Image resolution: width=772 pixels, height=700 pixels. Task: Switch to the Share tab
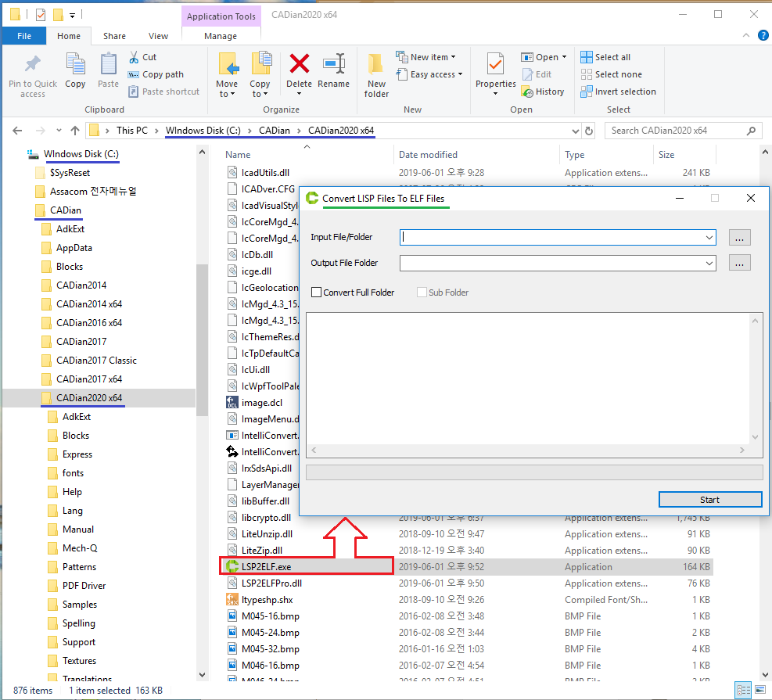pyautogui.click(x=114, y=36)
